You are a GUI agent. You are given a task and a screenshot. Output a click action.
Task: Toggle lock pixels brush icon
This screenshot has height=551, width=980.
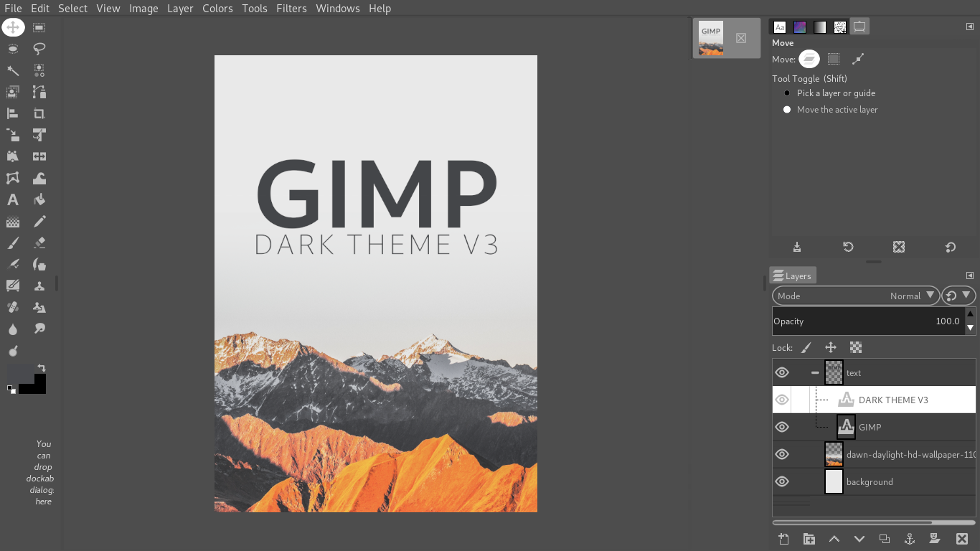click(x=806, y=347)
